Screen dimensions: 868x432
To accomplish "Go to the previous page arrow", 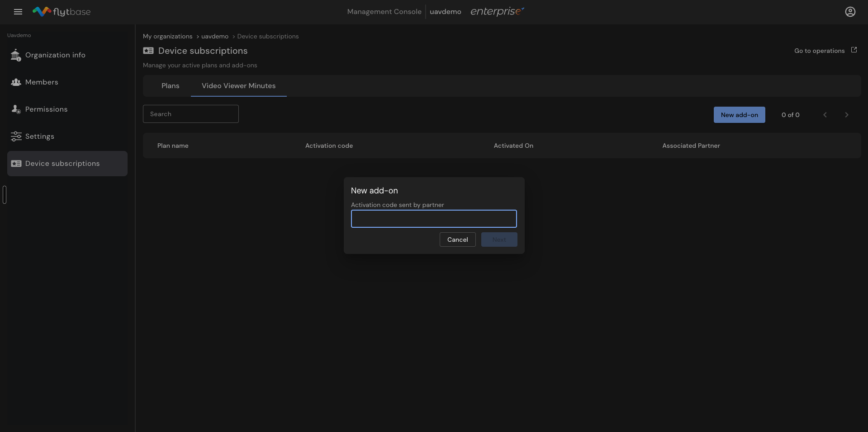I will click(825, 115).
